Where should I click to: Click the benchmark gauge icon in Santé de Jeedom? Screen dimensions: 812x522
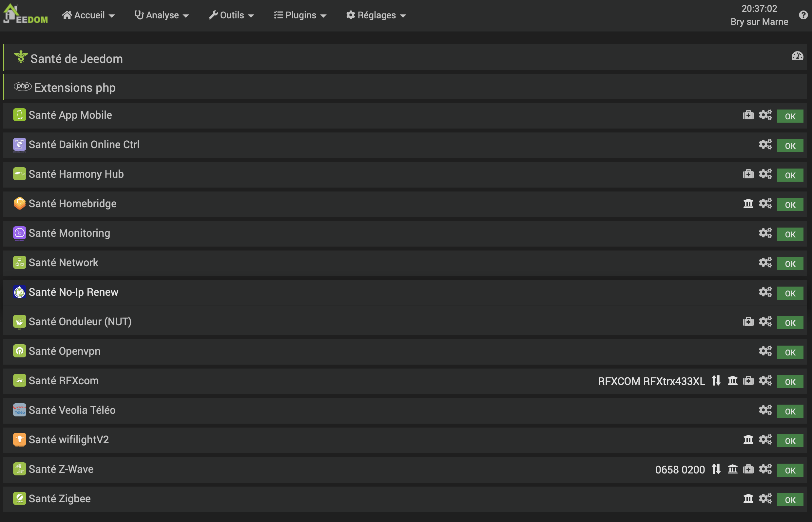[x=797, y=56]
